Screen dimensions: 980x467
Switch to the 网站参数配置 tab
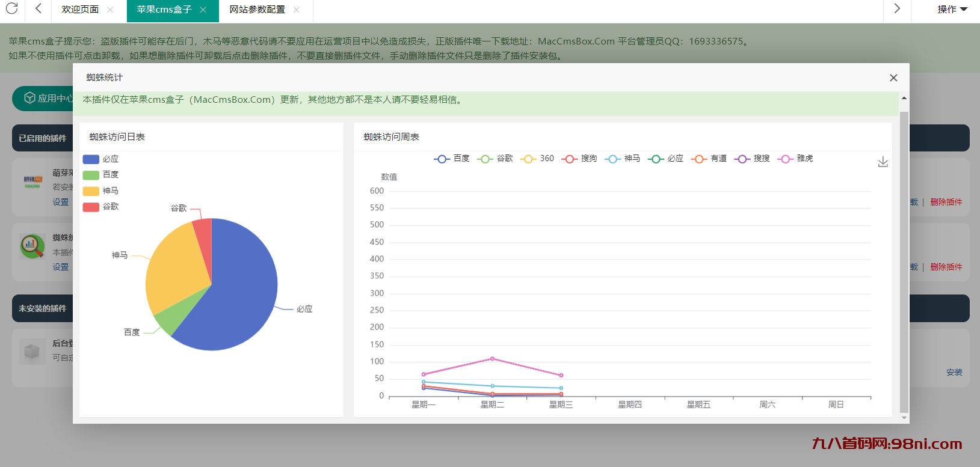[x=257, y=10]
